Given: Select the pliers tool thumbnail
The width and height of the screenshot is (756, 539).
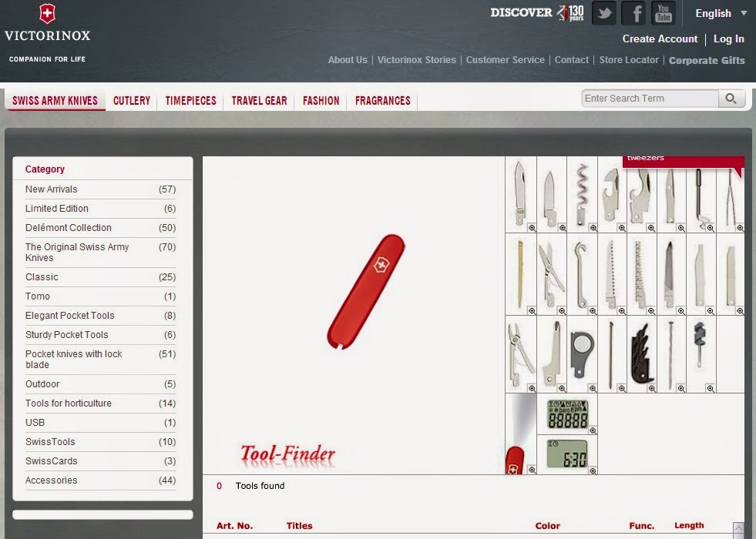Looking at the screenshot, I should pyautogui.click(x=521, y=354).
